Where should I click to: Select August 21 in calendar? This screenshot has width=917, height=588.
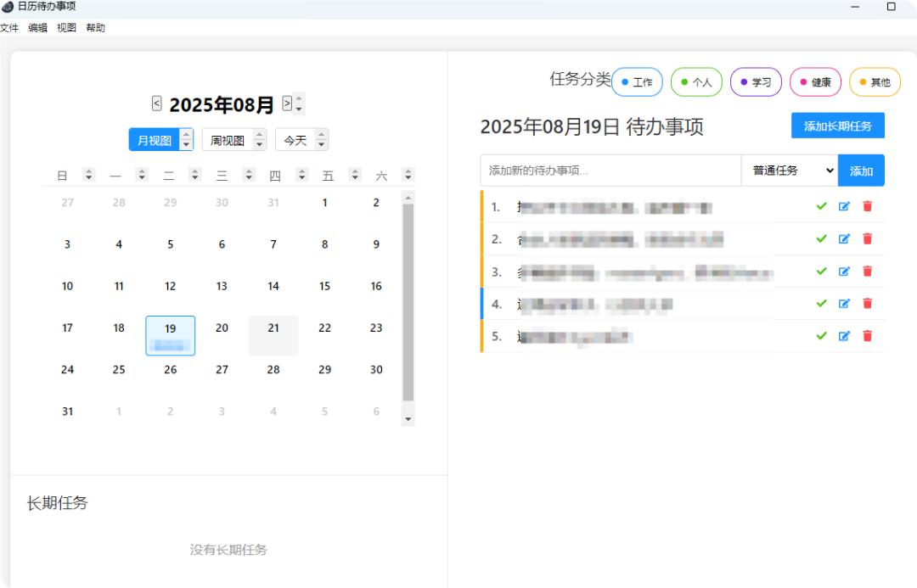(273, 335)
